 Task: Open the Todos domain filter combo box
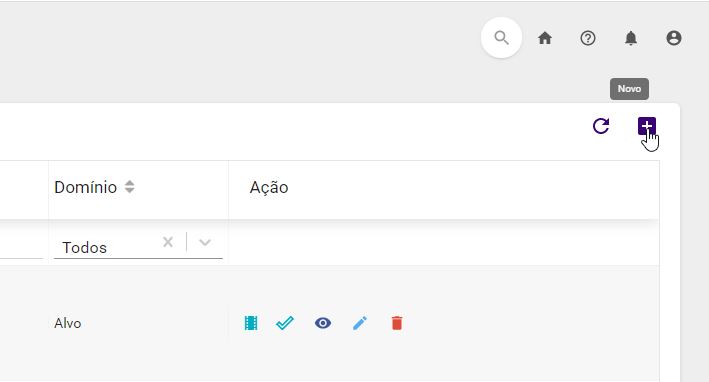[138, 245]
